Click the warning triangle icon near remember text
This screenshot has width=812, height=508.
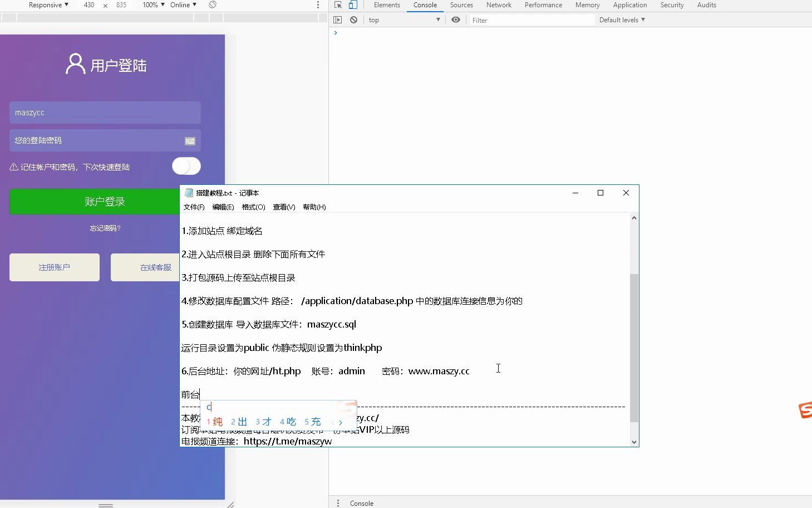pos(14,167)
